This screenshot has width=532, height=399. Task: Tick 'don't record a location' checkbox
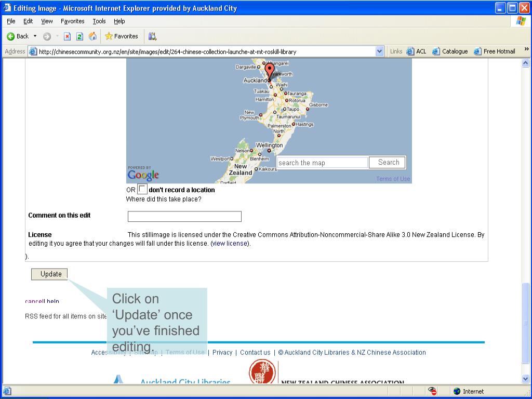point(142,189)
